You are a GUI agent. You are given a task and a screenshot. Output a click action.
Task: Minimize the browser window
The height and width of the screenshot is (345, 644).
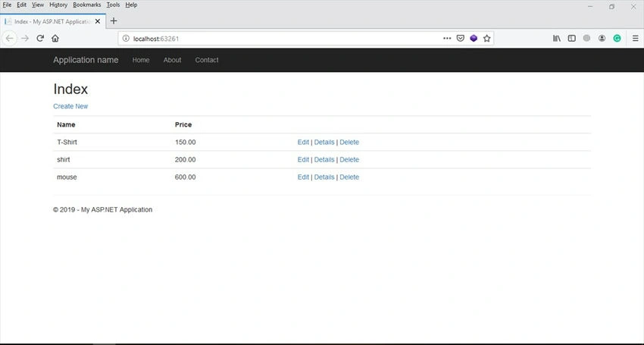590,7
